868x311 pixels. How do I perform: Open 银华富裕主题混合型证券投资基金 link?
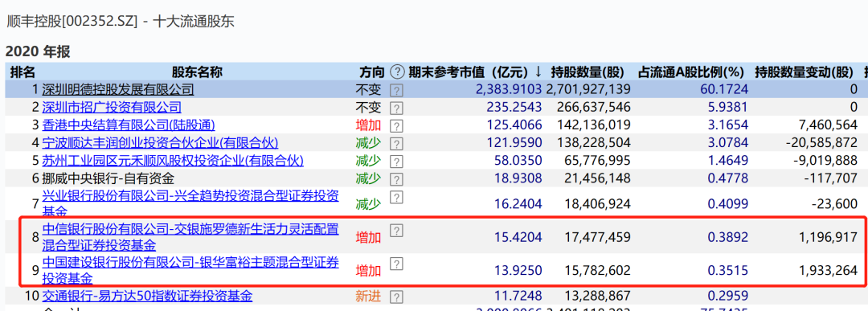coord(190,270)
